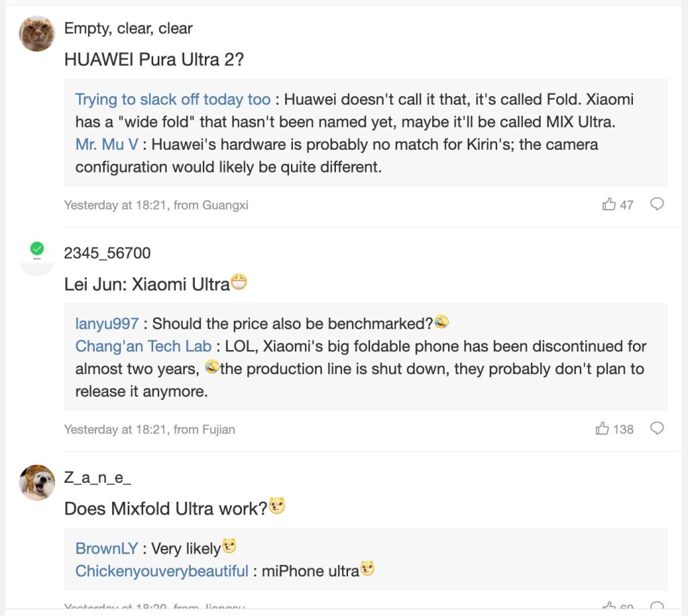The image size is (688, 616).
Task: Like the Lei Jun Xiaomi Ultra comment
Action: 603,429
